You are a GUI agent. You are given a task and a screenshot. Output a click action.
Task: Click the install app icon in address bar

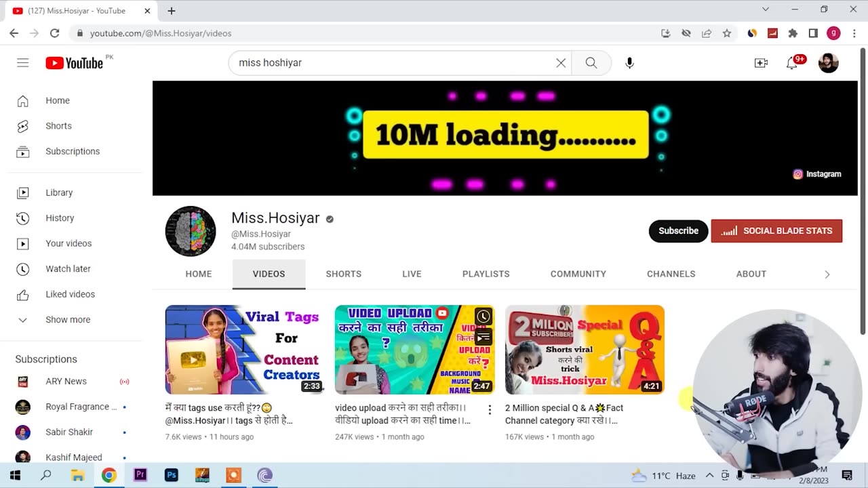tap(666, 33)
